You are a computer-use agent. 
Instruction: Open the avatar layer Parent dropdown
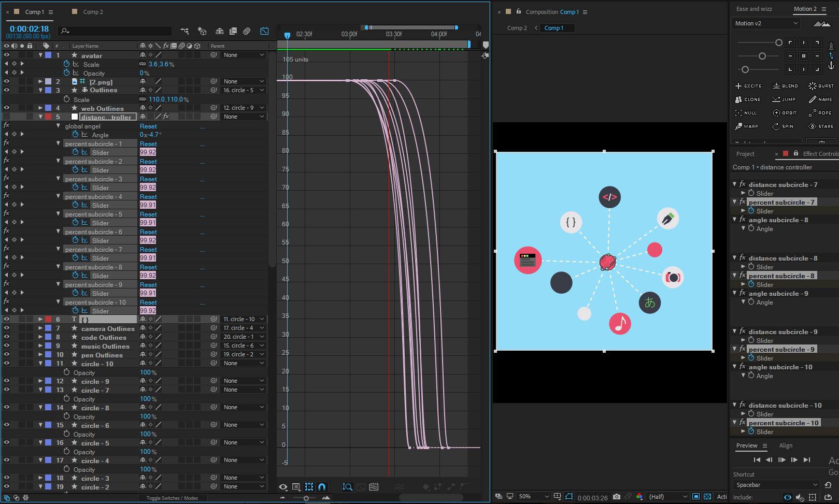pyautogui.click(x=244, y=55)
